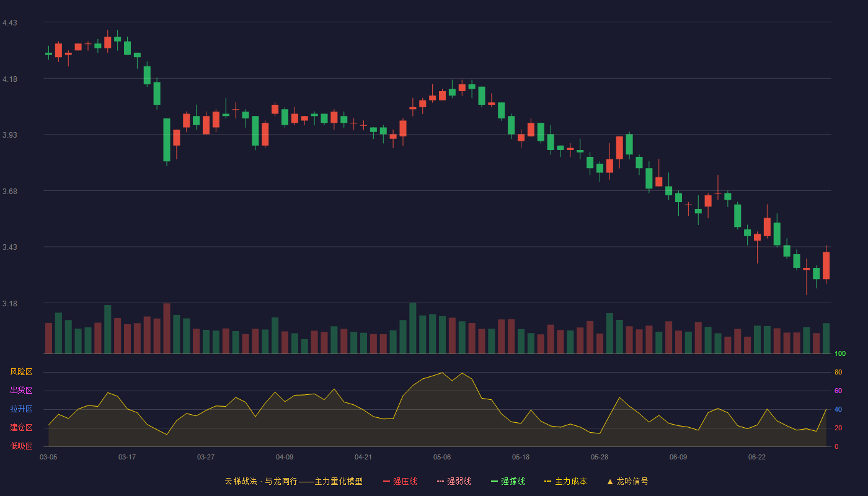Click the 05-28 date axis label
Image resolution: width=868 pixels, height=496 pixels.
tap(600, 457)
